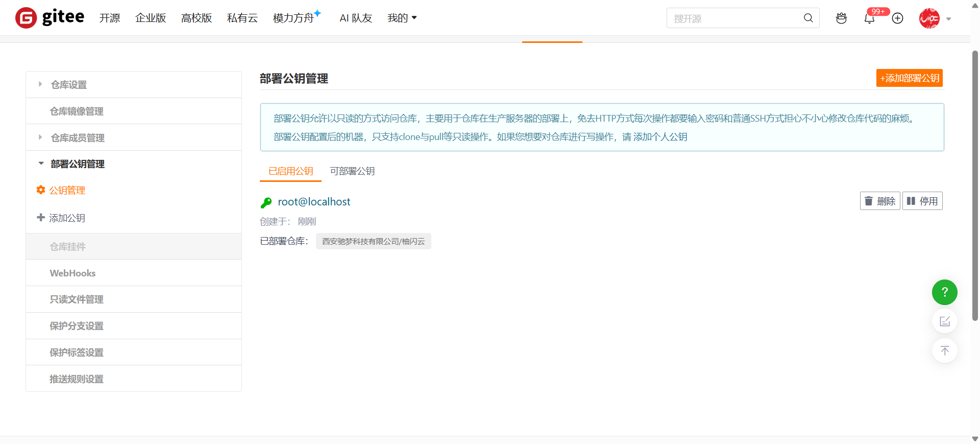Click the user avatar
Image resolution: width=980 pixels, height=444 pixels.
tap(929, 18)
